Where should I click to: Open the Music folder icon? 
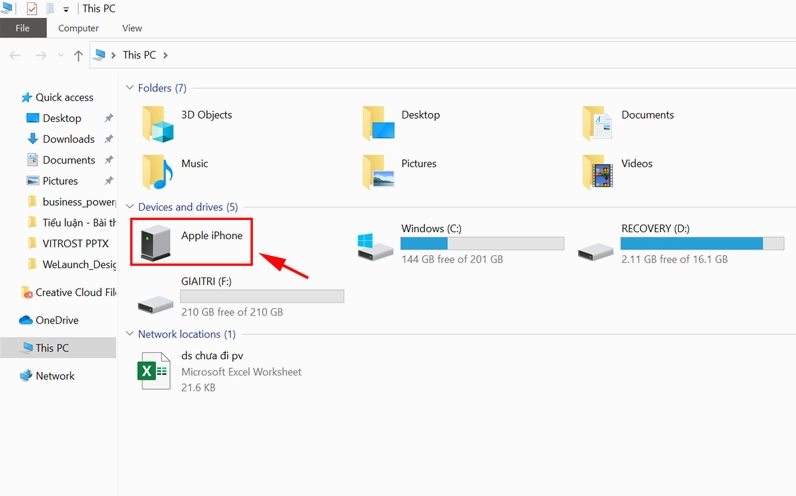click(x=158, y=171)
